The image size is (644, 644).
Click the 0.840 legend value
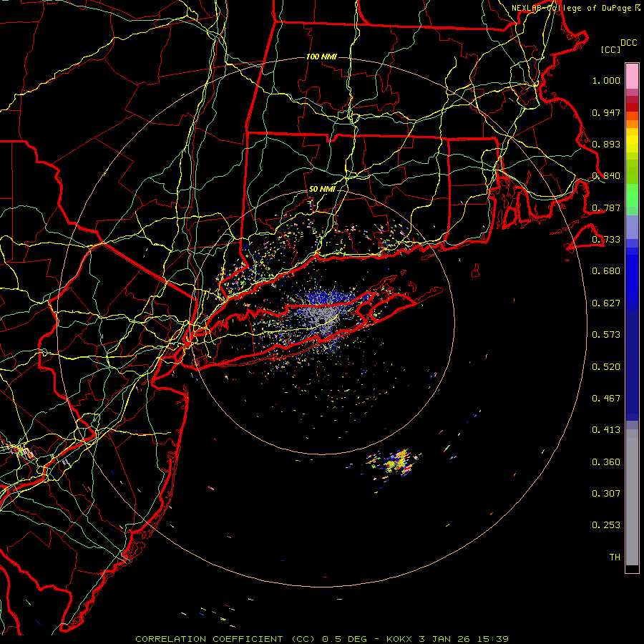[x=606, y=176]
